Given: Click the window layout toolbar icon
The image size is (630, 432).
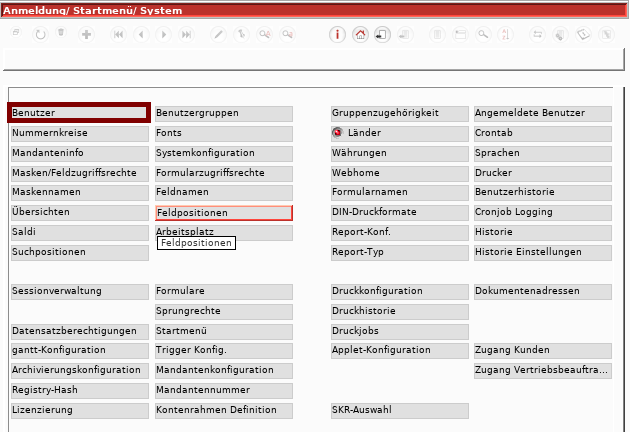Looking at the screenshot, I should pyautogui.click(x=460, y=35).
